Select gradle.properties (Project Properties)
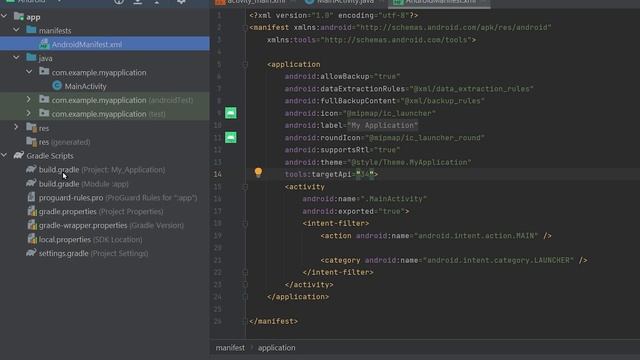Image resolution: width=640 pixels, height=360 pixels. pyautogui.click(x=101, y=211)
